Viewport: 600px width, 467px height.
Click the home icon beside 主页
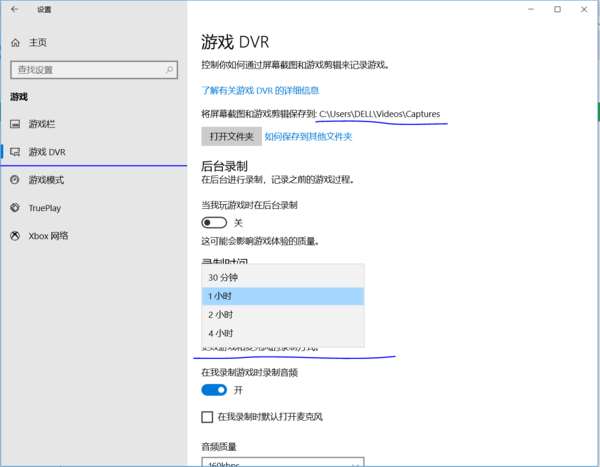click(15, 42)
